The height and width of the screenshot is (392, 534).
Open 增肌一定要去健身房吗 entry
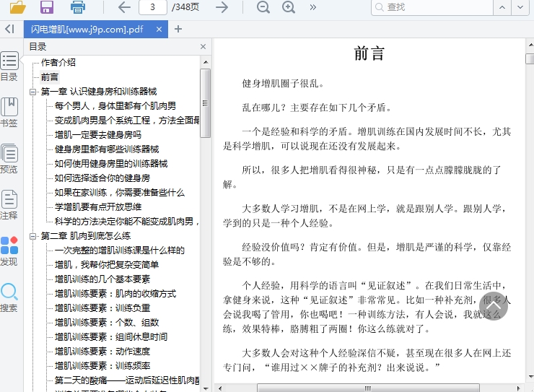(98, 135)
